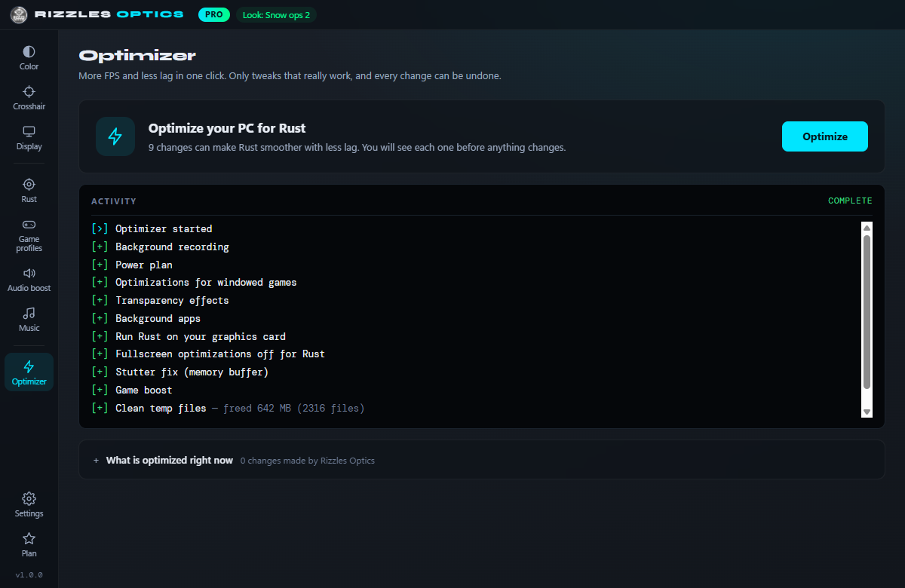
Task: Click the COMPLETE status label
Action: [x=850, y=201]
